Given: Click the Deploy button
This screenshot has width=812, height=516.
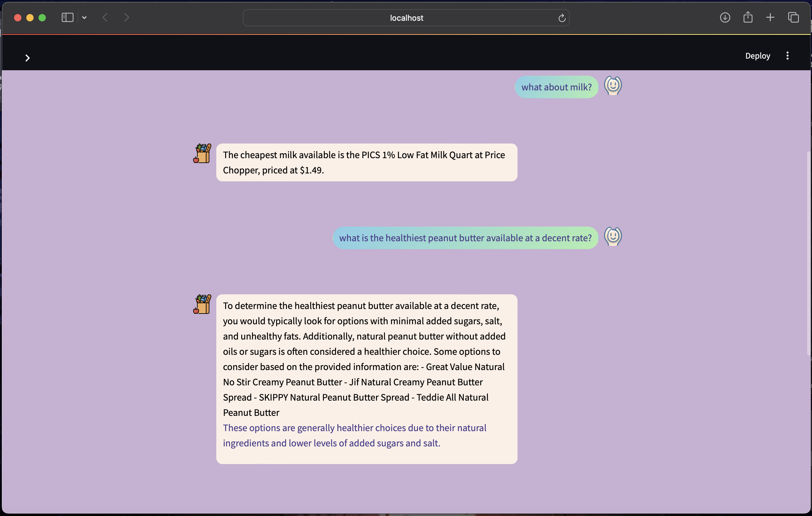Looking at the screenshot, I should [x=757, y=56].
